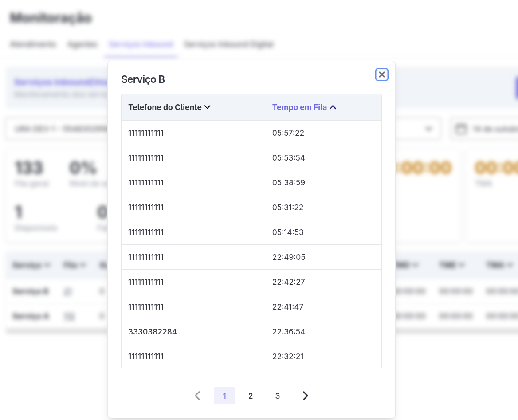This screenshot has height=420, width=518.
Task: Click the Telefone do Cliente sort chevron
Action: [207, 107]
